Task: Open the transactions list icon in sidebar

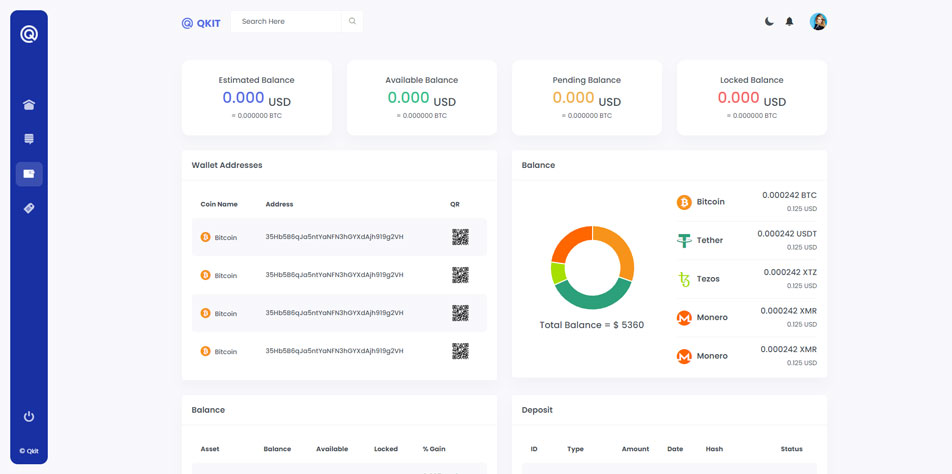Action: point(29,139)
